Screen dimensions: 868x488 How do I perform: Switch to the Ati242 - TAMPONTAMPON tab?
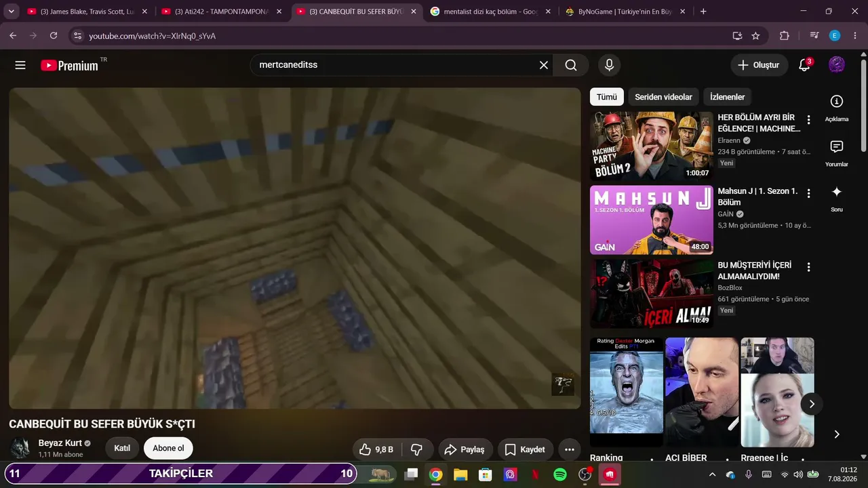tap(221, 12)
